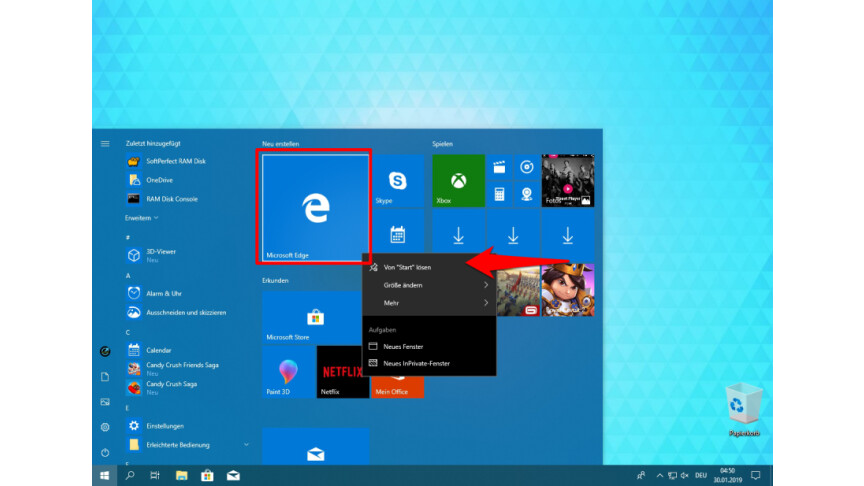Viewport: 864px width, 486px height.
Task: Click the Windows Start button
Action: [105, 476]
